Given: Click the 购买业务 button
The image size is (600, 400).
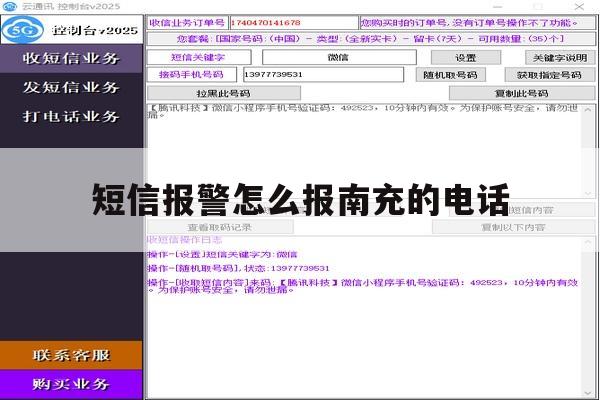Looking at the screenshot, I should point(71,384).
